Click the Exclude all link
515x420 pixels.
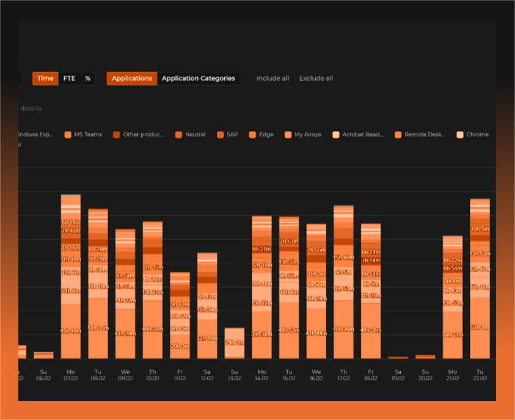click(316, 78)
